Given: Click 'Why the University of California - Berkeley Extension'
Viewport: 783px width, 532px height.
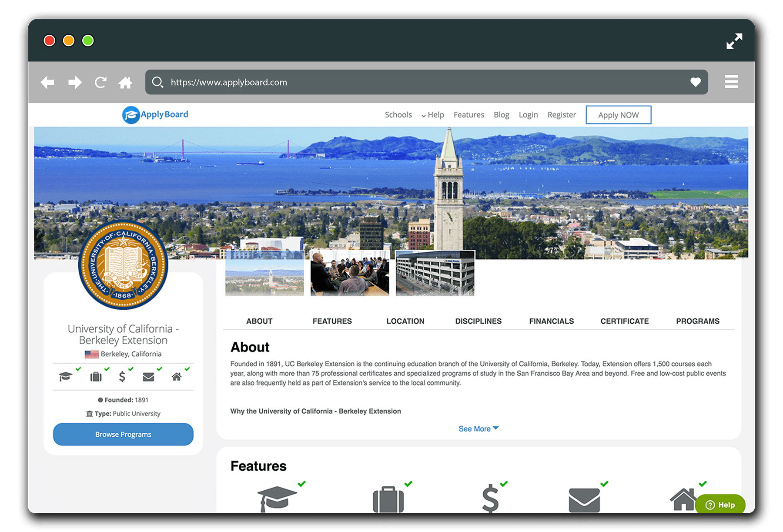Looking at the screenshot, I should pyautogui.click(x=316, y=411).
